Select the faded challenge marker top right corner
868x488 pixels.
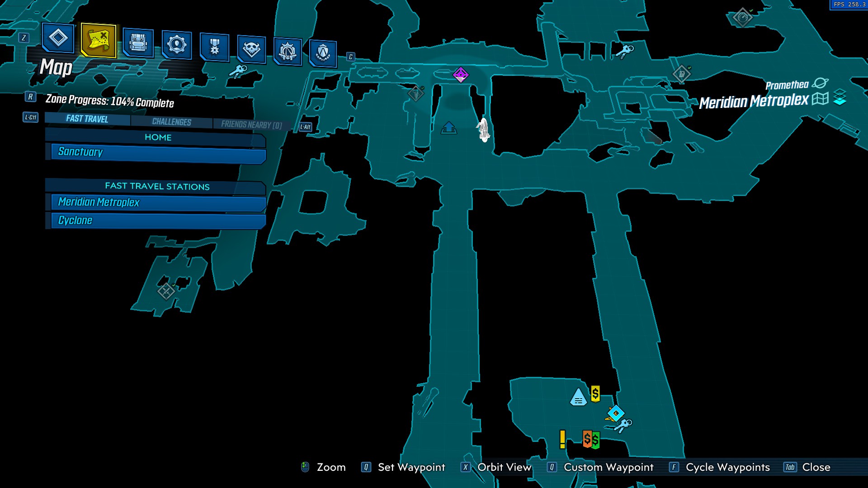pos(742,17)
